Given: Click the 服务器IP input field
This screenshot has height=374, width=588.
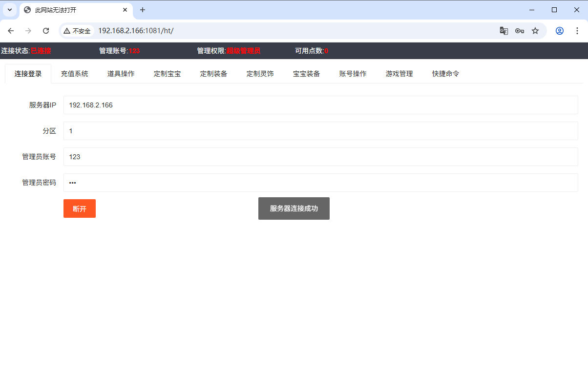Looking at the screenshot, I should tap(320, 105).
